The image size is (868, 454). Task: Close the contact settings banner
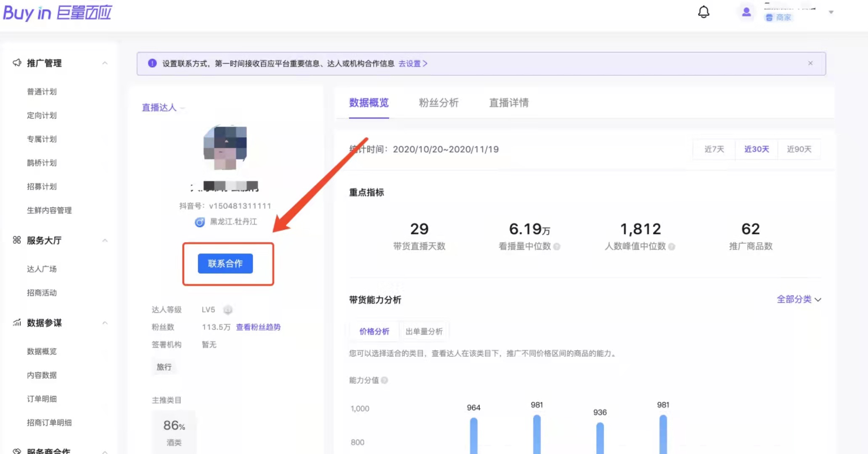(810, 63)
